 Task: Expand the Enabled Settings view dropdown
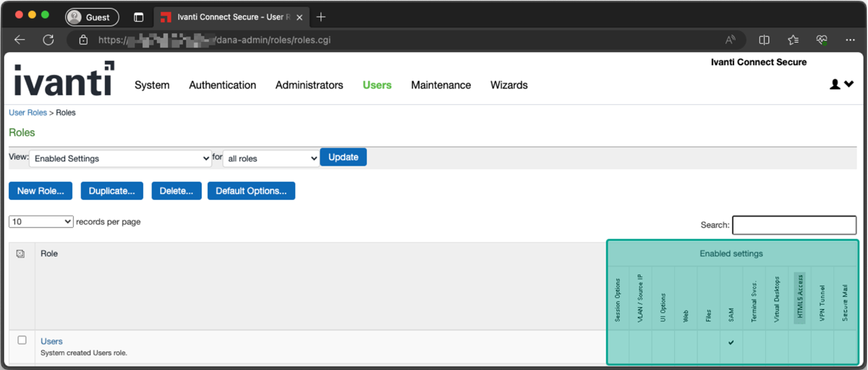[120, 159]
